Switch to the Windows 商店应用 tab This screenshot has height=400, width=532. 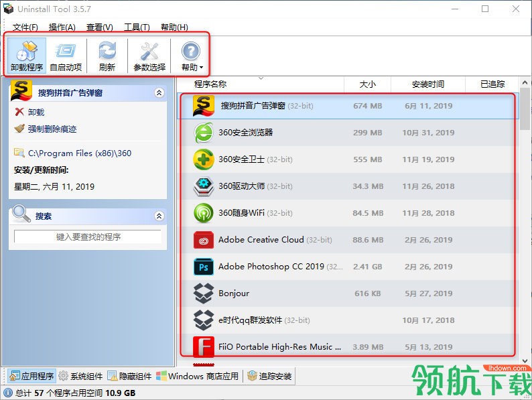click(198, 376)
